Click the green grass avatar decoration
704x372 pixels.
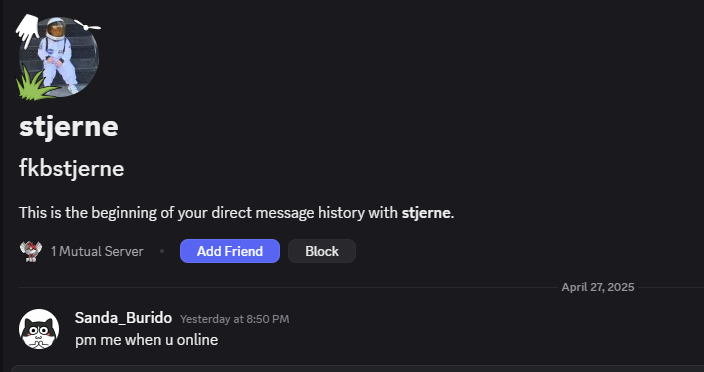point(34,84)
